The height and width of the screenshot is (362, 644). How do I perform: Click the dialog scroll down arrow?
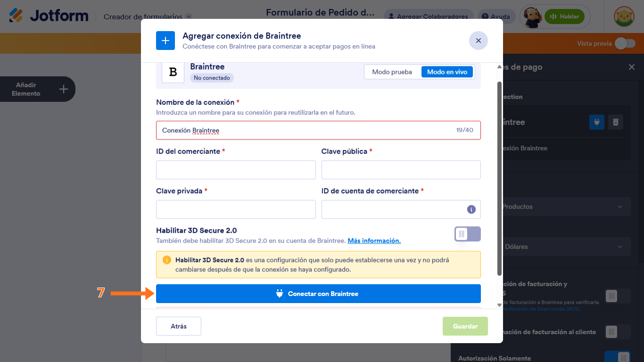[500, 305]
